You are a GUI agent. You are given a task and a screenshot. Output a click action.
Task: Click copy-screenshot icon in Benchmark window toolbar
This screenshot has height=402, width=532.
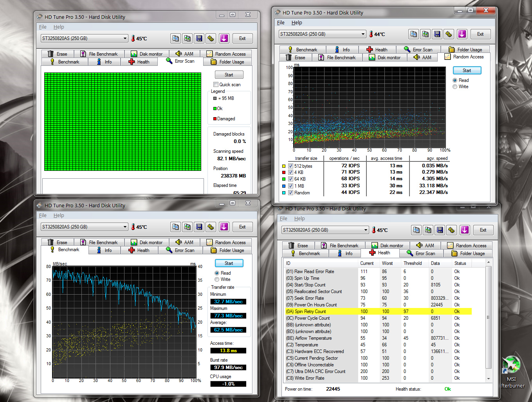(x=188, y=227)
